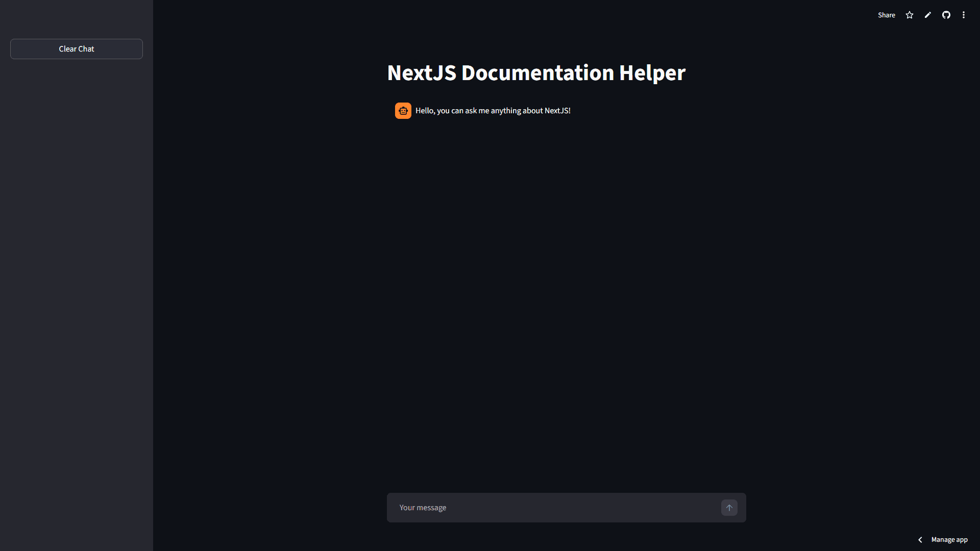Open the Share option
980x551 pixels.
tap(887, 15)
